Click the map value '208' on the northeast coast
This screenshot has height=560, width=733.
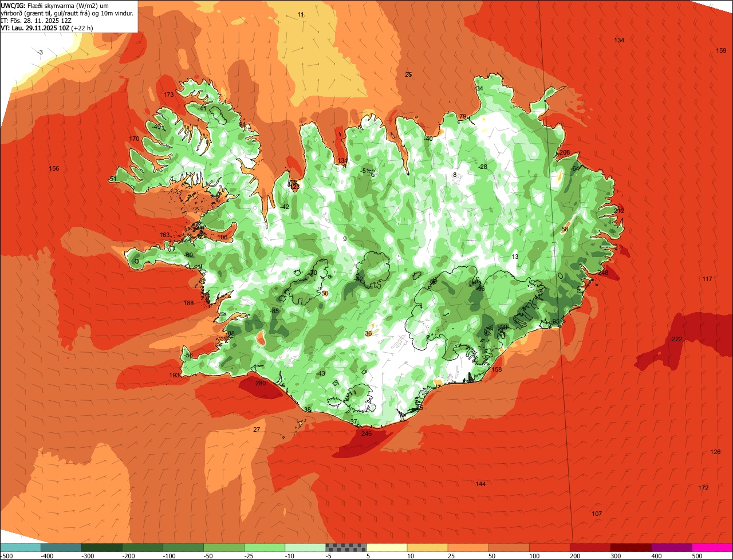[565, 152]
